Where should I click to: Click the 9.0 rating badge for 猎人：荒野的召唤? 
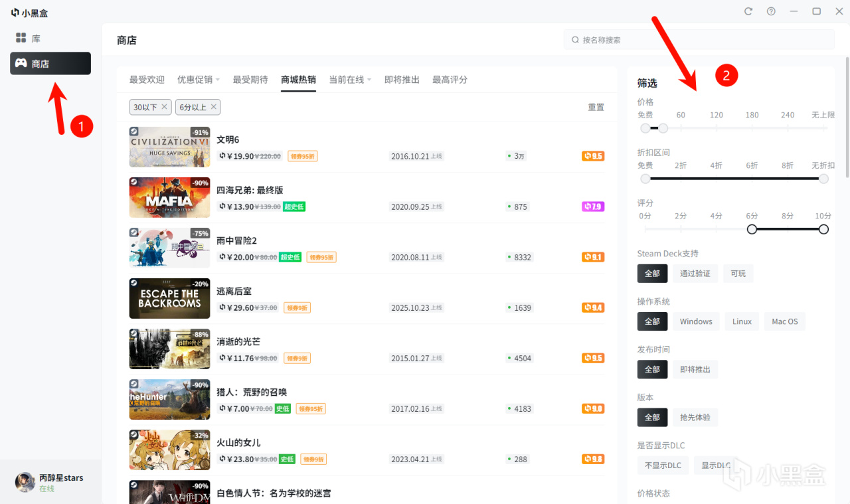click(593, 408)
